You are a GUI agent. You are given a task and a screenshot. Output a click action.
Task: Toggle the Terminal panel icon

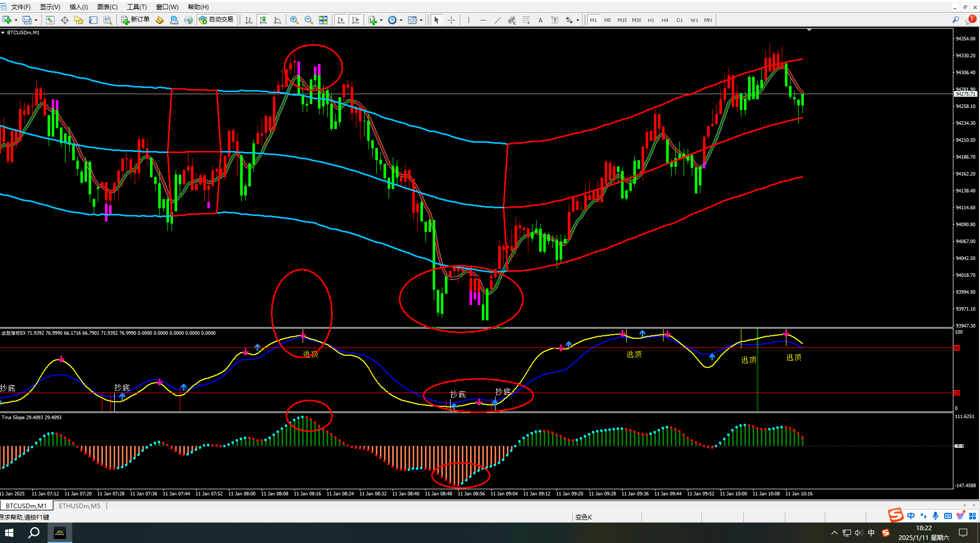(93, 20)
